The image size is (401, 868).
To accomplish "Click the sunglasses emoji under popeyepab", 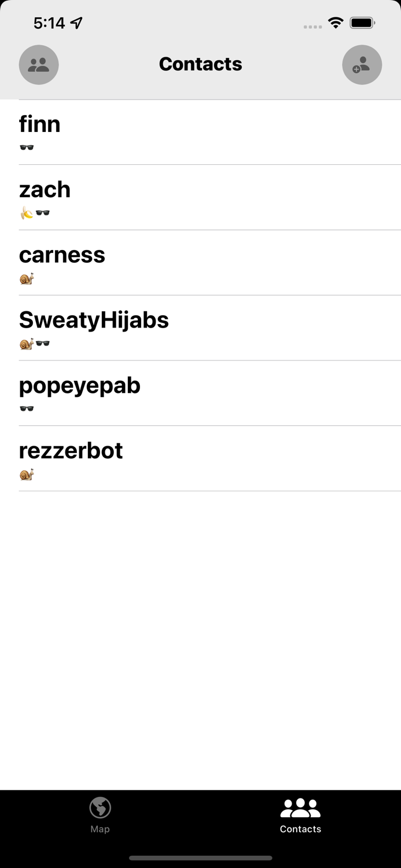I will coord(27,409).
